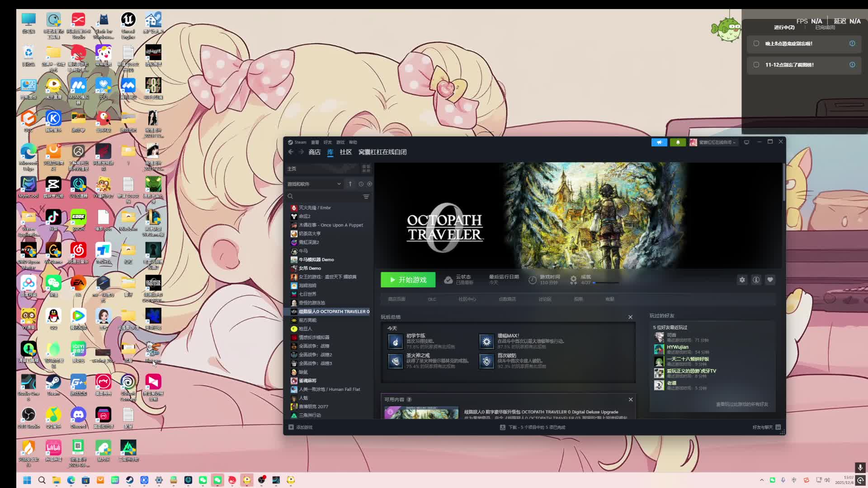Image resolution: width=868 pixels, height=488 pixels.
Task: Toggle show ready-to-play games filter
Action: point(370,184)
